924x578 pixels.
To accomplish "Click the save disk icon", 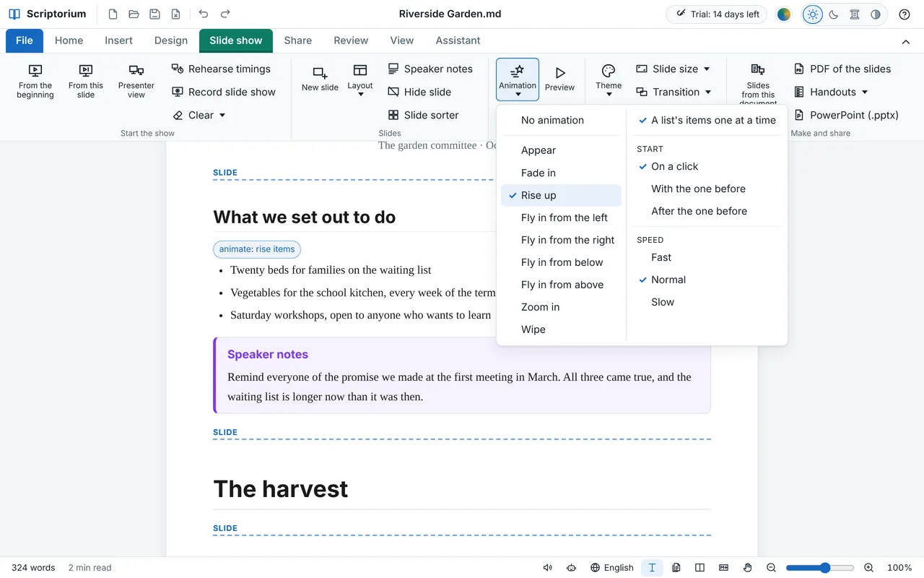I will coord(154,14).
